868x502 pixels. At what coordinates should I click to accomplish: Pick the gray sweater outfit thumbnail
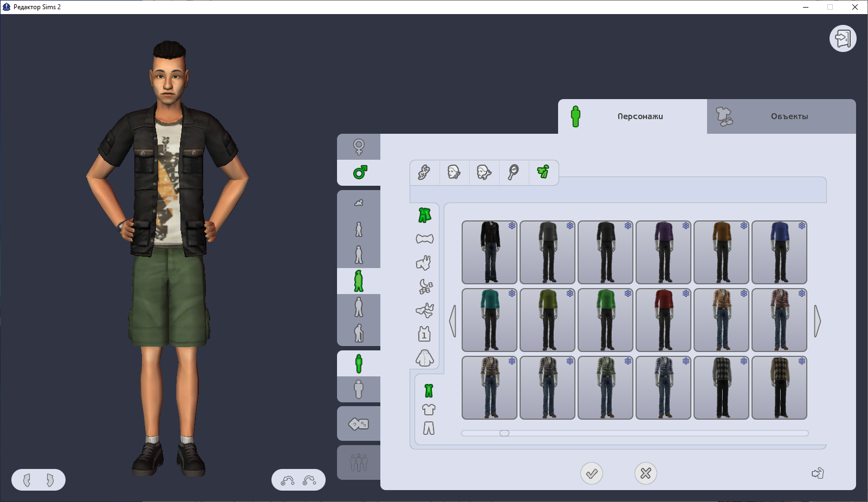pos(547,252)
